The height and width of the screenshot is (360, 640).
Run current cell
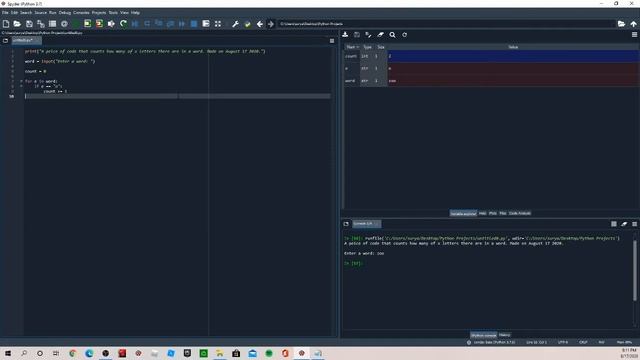pyautogui.click(x=87, y=24)
